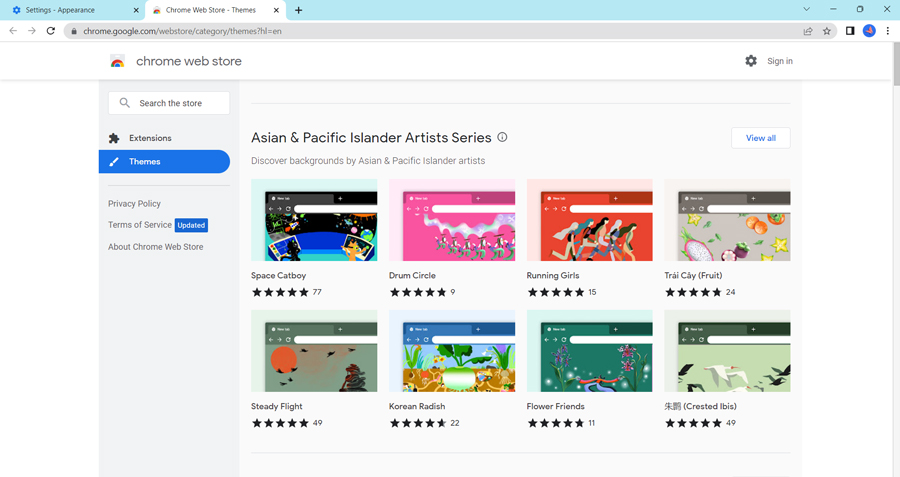Click the Themes paintbrush icon
The height and width of the screenshot is (477, 900).
[x=114, y=162]
